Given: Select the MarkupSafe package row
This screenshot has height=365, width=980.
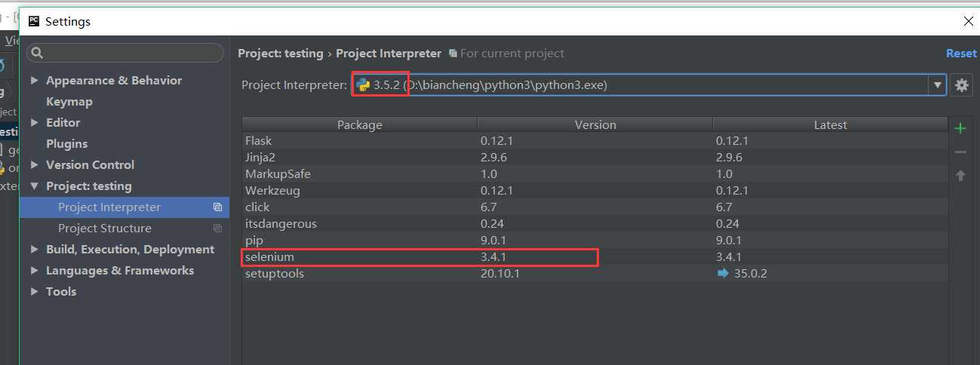Looking at the screenshot, I should (594, 174).
